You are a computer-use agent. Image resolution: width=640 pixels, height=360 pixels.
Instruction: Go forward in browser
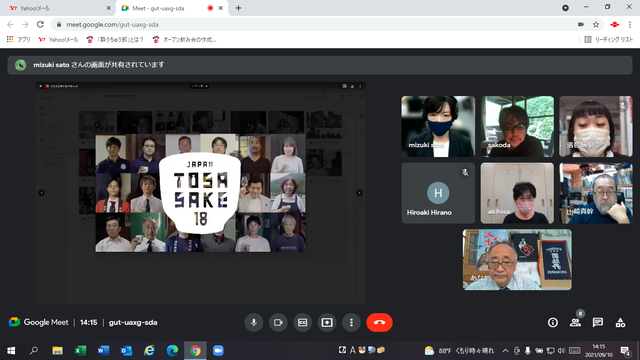click(x=25, y=24)
